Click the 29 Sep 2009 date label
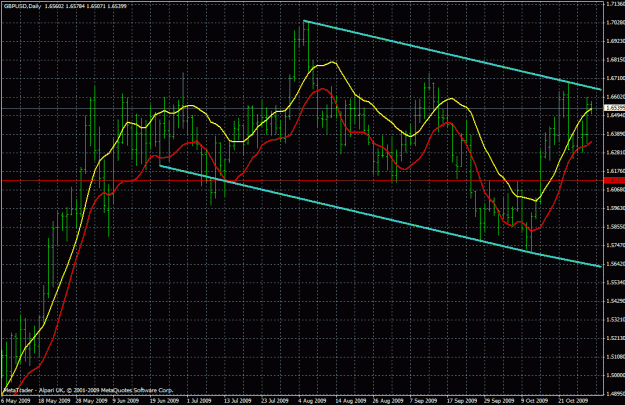Viewport: 625px width, 405px height. click(499, 400)
